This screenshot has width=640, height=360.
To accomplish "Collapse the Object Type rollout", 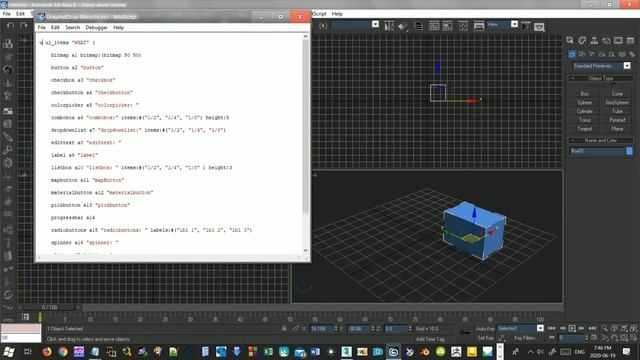I will point(600,78).
